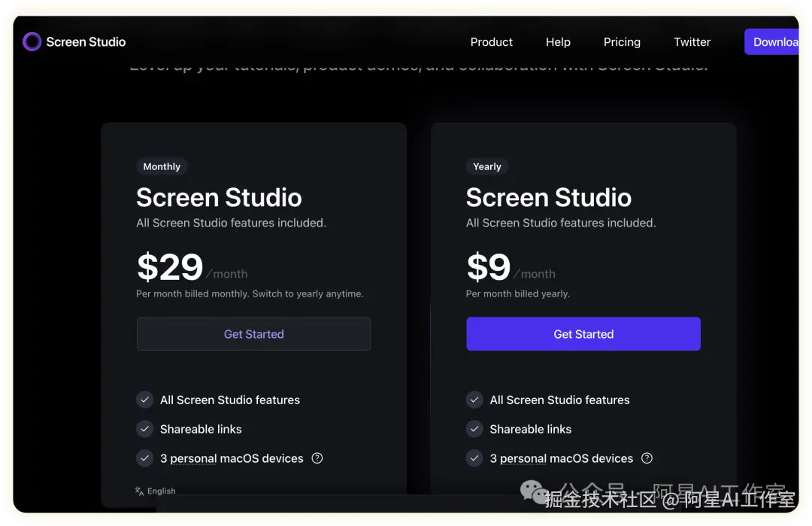Click the Yearly card Screen Studio heading
Screen dimensions: 812x526
pos(549,197)
